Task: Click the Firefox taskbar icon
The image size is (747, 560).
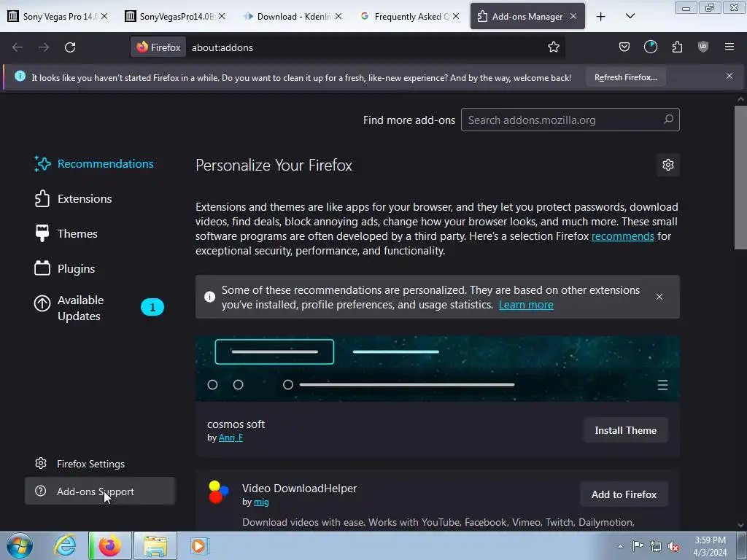Action: point(109,545)
